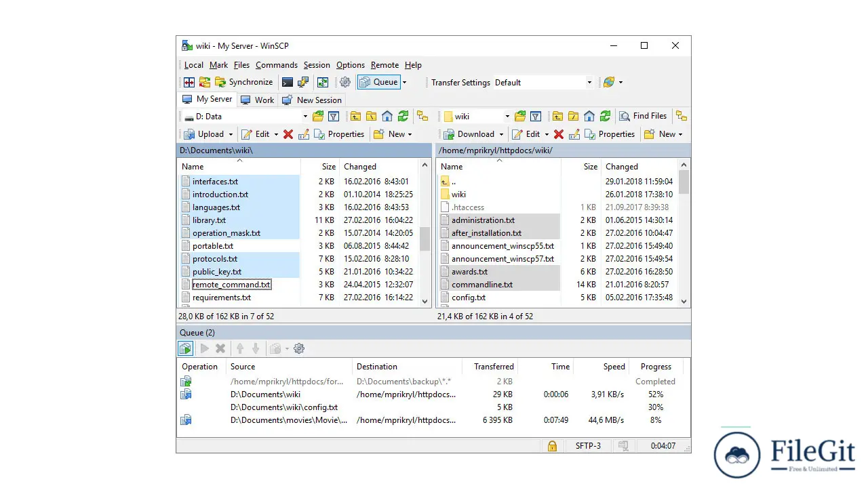Open remote panel Properties
This screenshot has width=868, height=488.
610,134
